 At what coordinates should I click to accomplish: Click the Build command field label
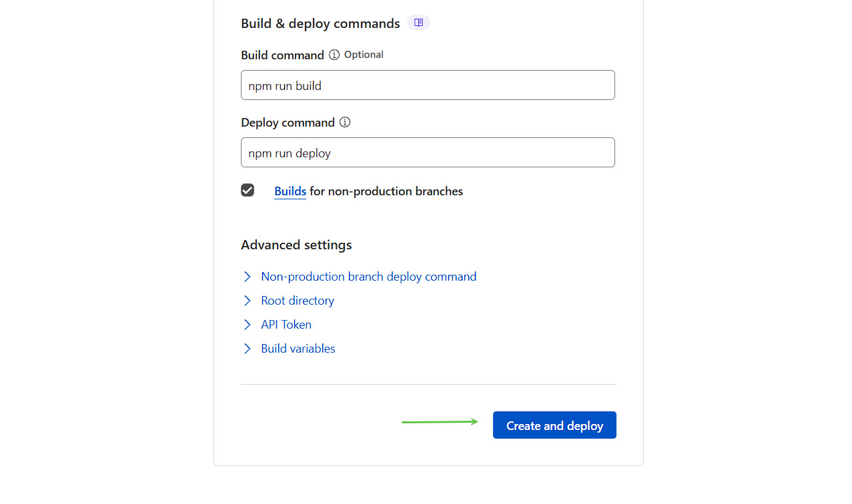(282, 55)
